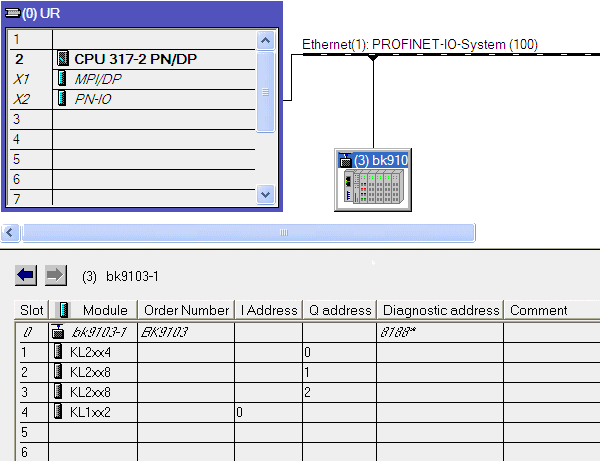Click the Diagnostic address column header
This screenshot has height=461, width=600.
441,310
